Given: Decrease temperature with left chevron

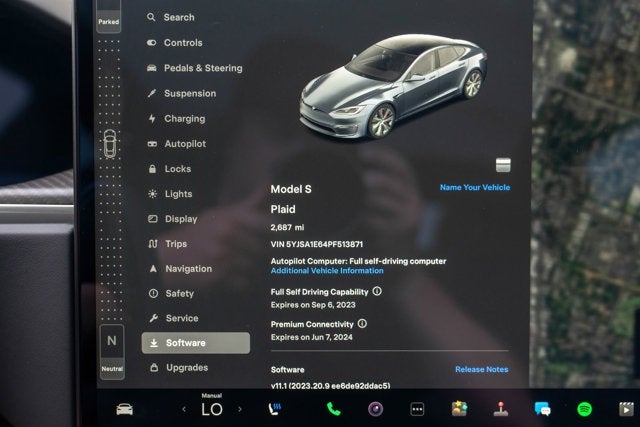Looking at the screenshot, I should pyautogui.click(x=184, y=409).
